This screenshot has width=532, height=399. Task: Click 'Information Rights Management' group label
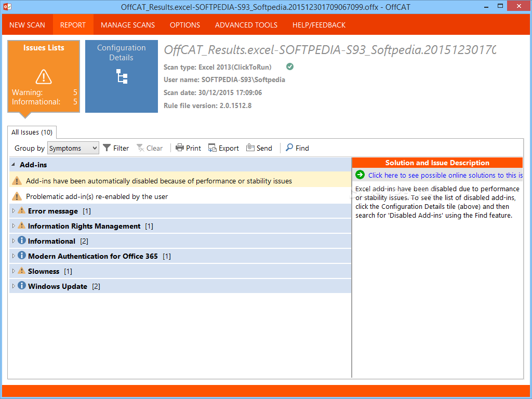84,227
